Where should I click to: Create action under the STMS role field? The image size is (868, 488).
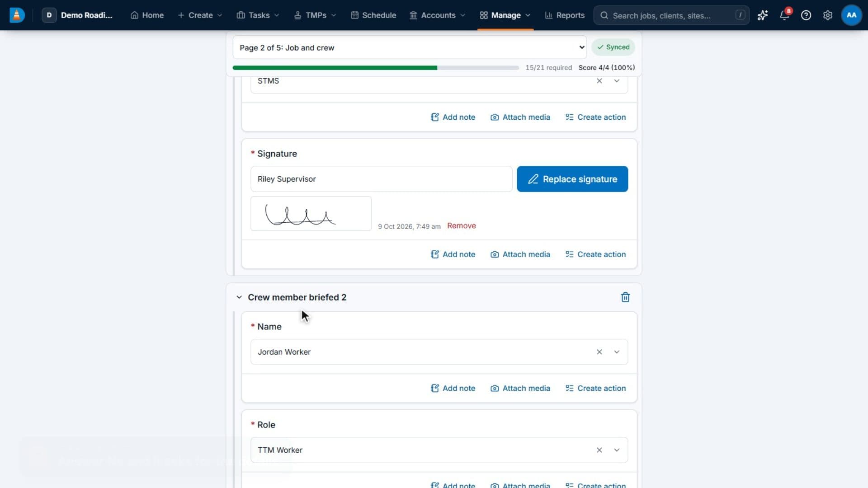tap(595, 117)
